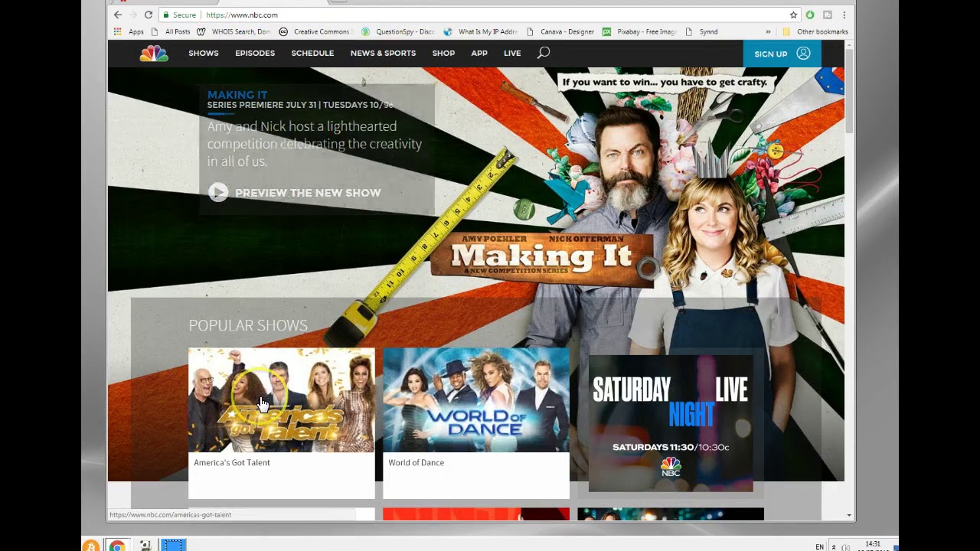Click the Bitcoin icon in taskbar
The height and width of the screenshot is (551, 980).
point(91,546)
